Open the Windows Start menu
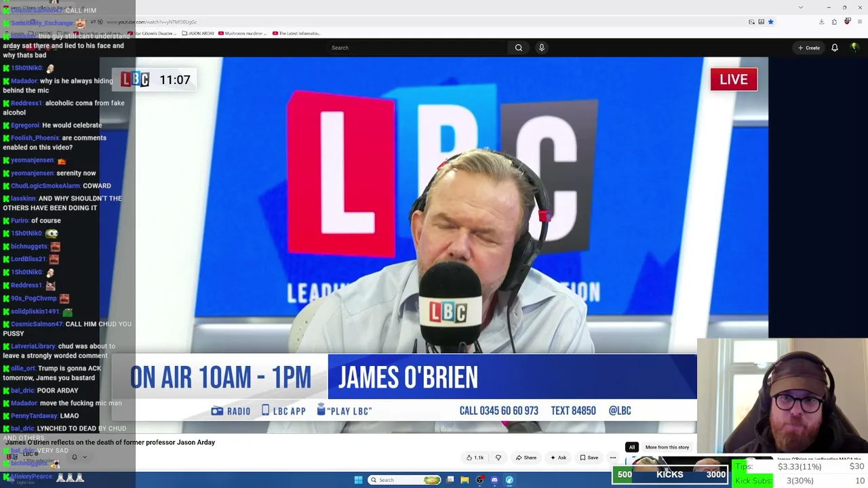The height and width of the screenshot is (488, 868). click(358, 480)
